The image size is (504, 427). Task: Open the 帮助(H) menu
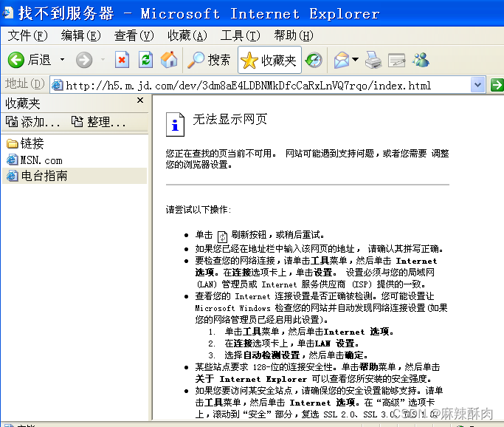coord(294,35)
